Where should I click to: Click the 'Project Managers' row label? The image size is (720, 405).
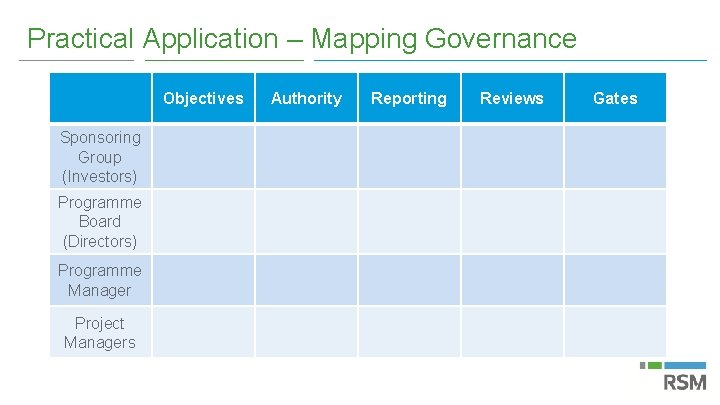(x=100, y=332)
